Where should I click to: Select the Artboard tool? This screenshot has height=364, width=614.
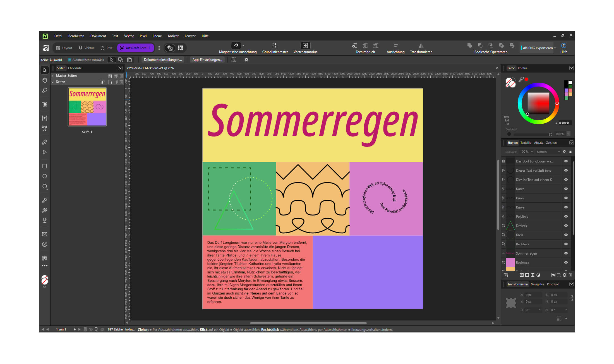click(x=44, y=104)
